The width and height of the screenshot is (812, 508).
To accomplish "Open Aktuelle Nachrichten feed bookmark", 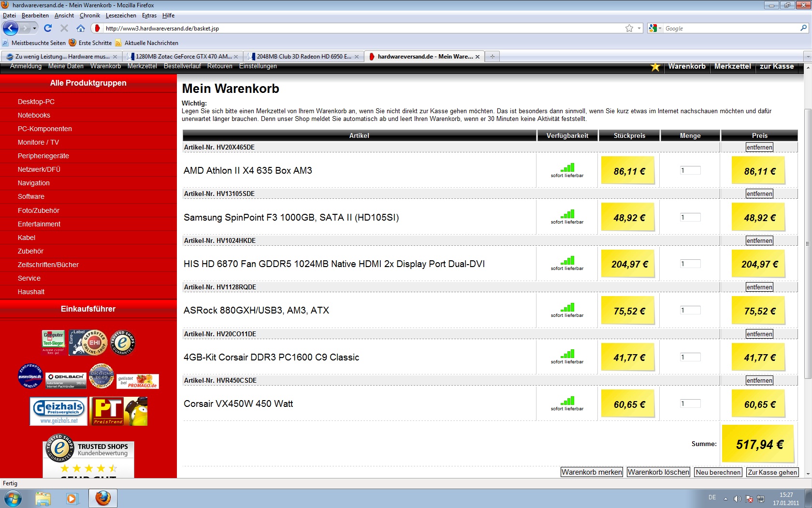I will point(146,43).
